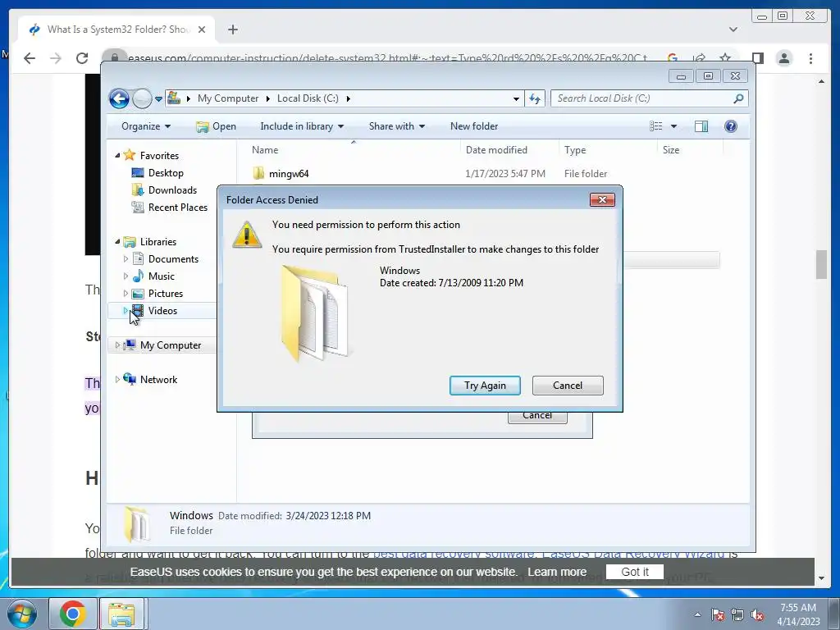Click Chrome icon in the taskbar
The height and width of the screenshot is (630, 840).
click(73, 614)
